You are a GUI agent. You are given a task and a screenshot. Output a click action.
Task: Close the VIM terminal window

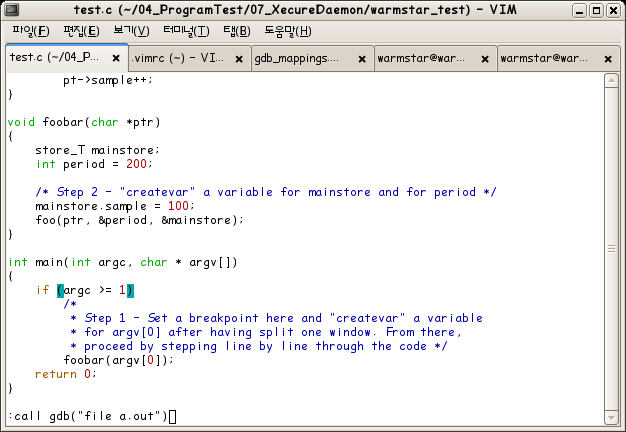614,10
